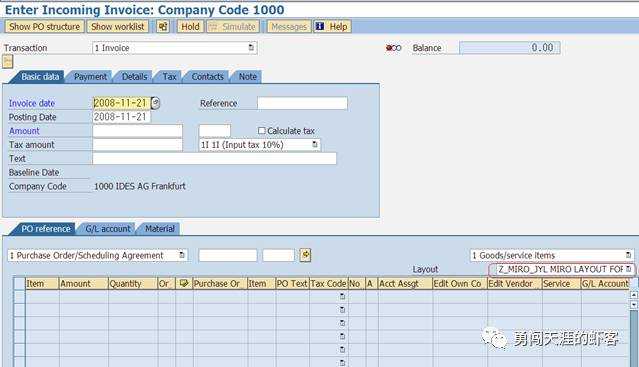639x367 pixels.
Task: Select the first row selector in item table
Action: point(19,297)
